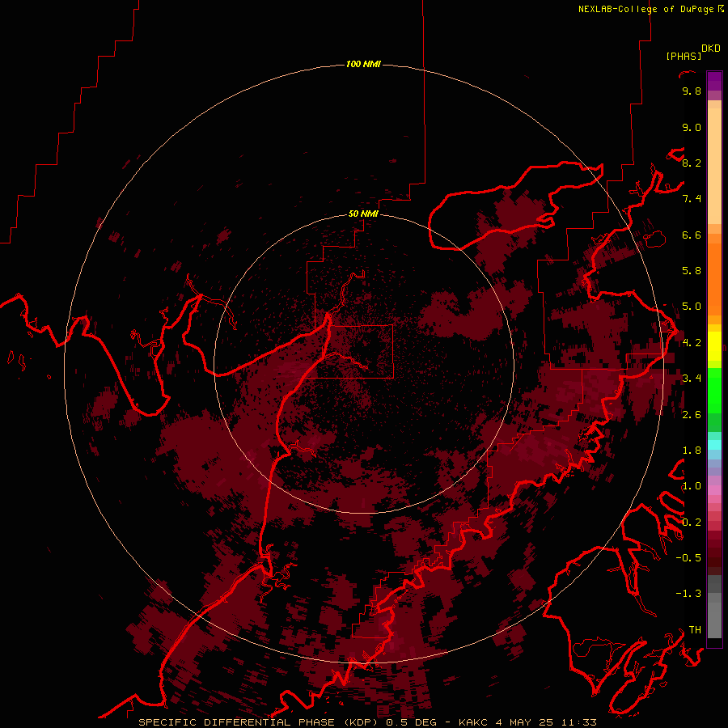
Task: Pick the pink color bar segment near 1.0
Action: (714, 490)
